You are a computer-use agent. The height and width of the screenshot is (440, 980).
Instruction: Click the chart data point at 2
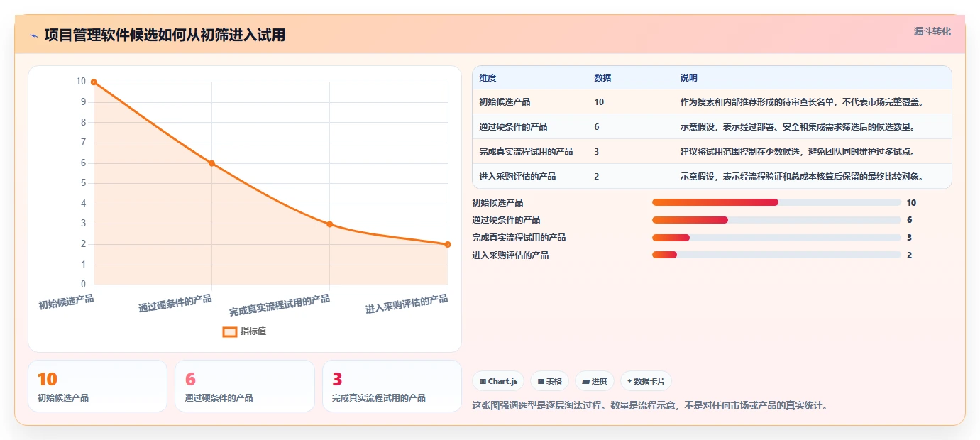[x=448, y=244]
